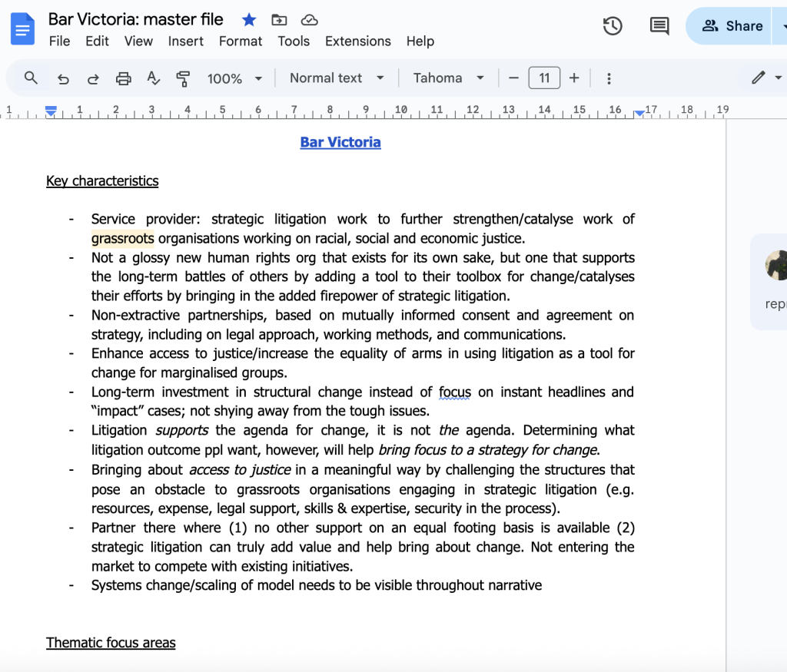Screen dimensions: 787x672
Task: Check cloud save status icon
Action: [x=309, y=20]
